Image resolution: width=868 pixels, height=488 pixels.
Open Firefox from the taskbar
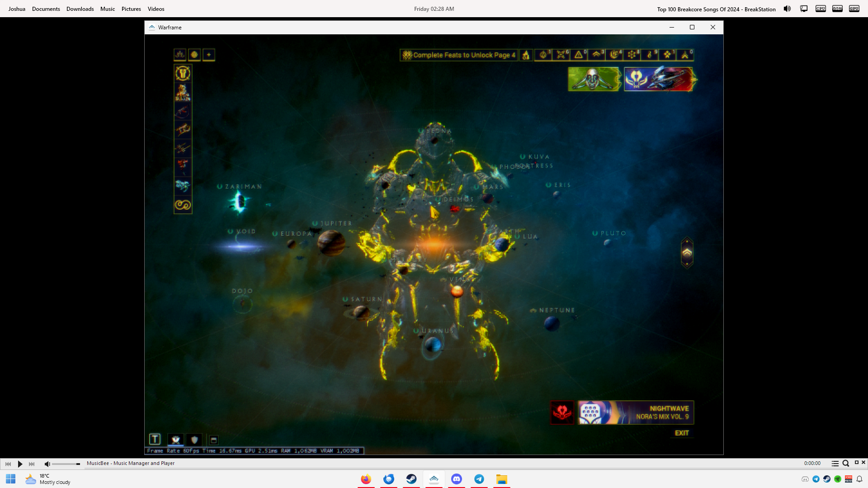(366, 479)
